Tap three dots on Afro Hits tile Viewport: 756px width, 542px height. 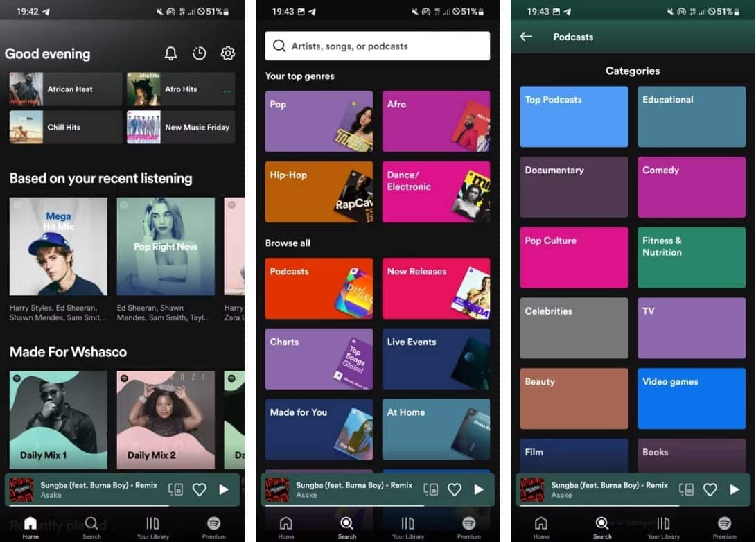[x=227, y=91]
